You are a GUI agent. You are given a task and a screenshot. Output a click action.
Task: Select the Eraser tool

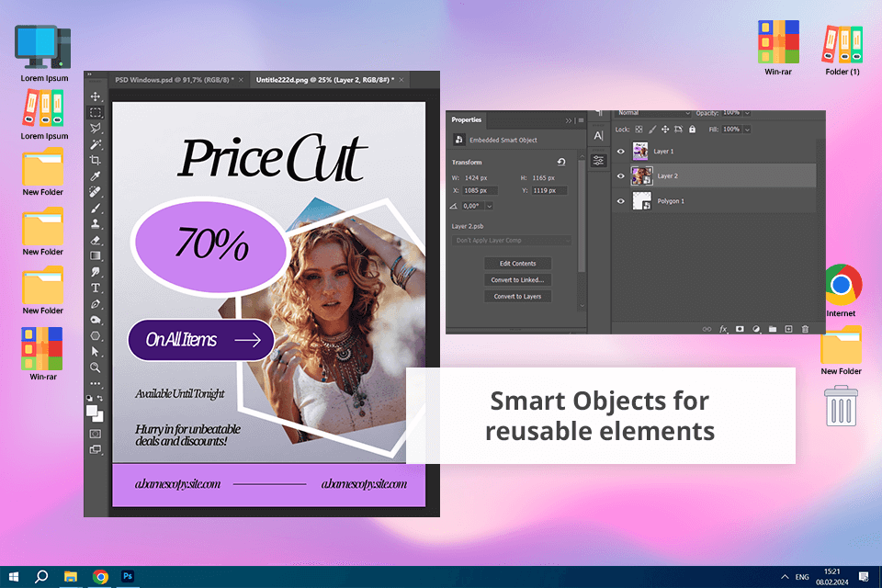point(95,241)
